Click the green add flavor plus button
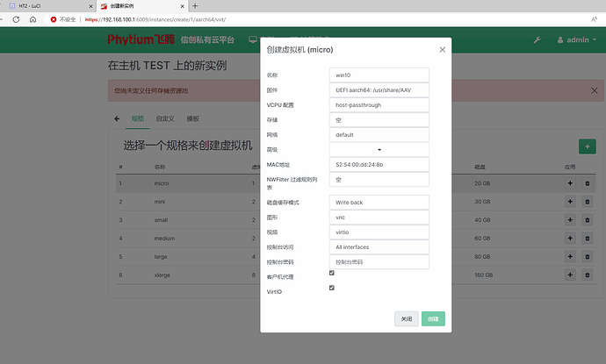606x364 pixels. pyautogui.click(x=587, y=146)
